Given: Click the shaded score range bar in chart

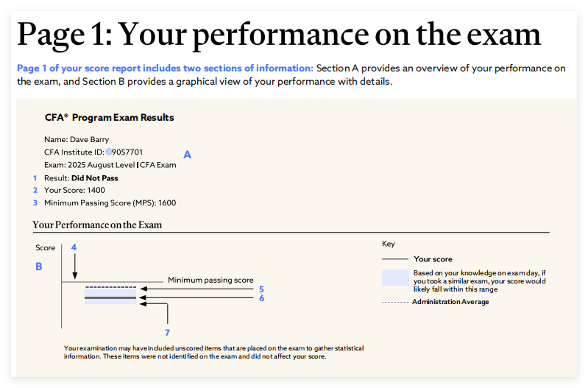Looking at the screenshot, I should [x=110, y=297].
